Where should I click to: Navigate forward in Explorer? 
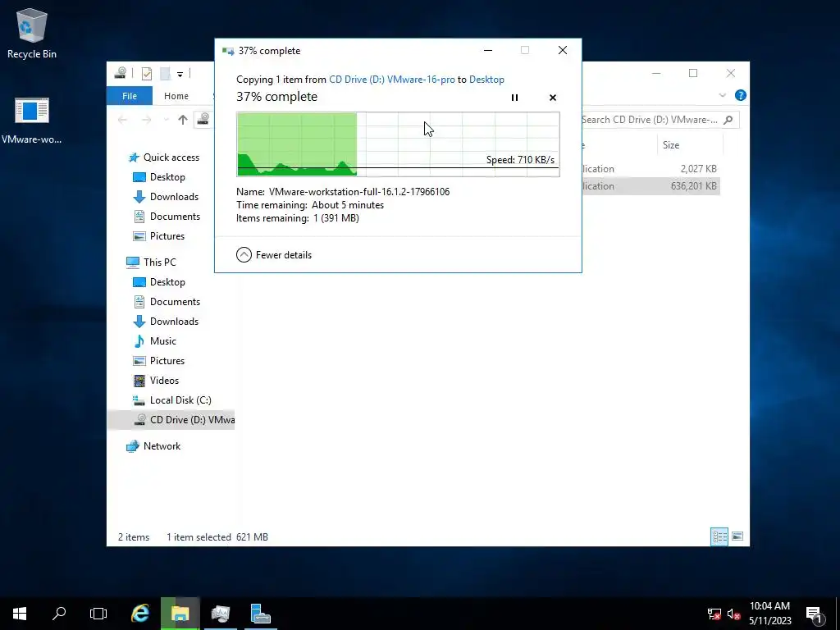[146, 120]
